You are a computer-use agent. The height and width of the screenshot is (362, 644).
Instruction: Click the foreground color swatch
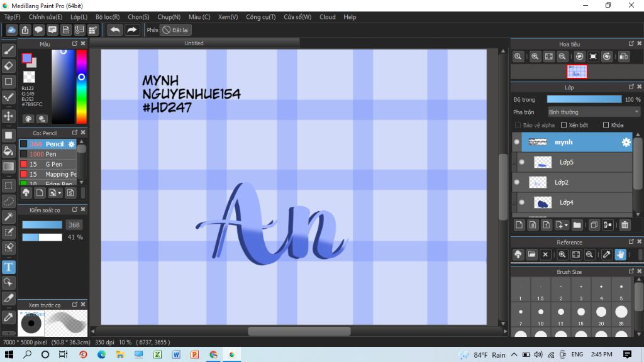click(26, 58)
